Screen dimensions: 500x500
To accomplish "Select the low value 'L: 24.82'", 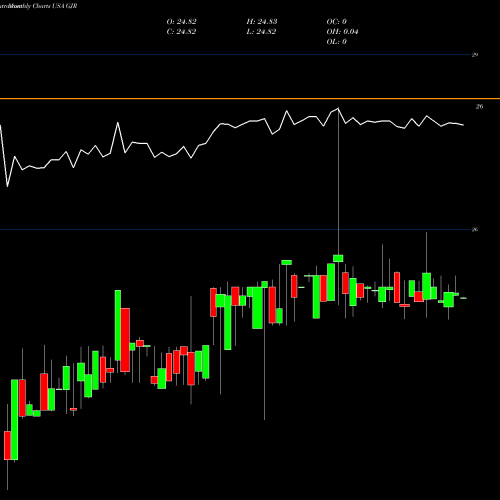I will pos(261,32).
